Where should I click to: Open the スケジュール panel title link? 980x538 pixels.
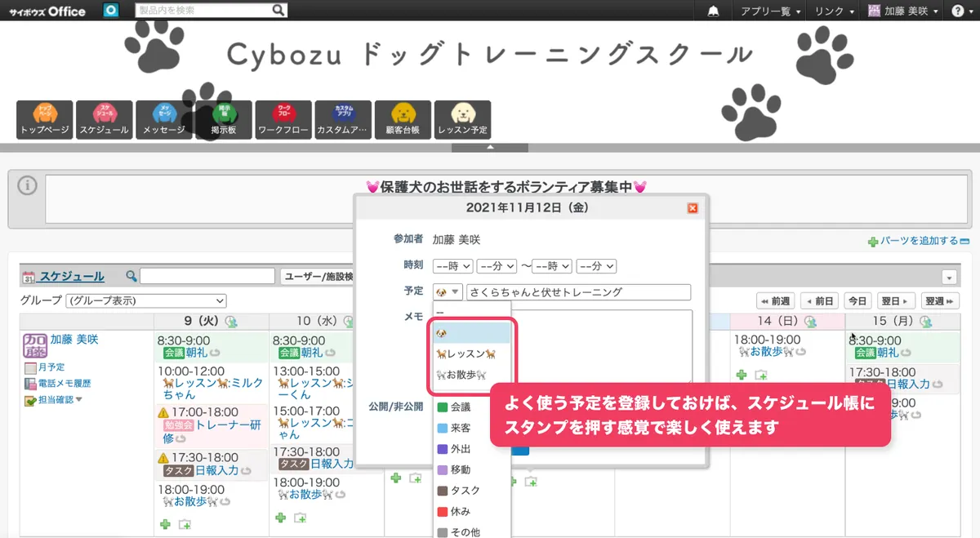[x=72, y=277]
